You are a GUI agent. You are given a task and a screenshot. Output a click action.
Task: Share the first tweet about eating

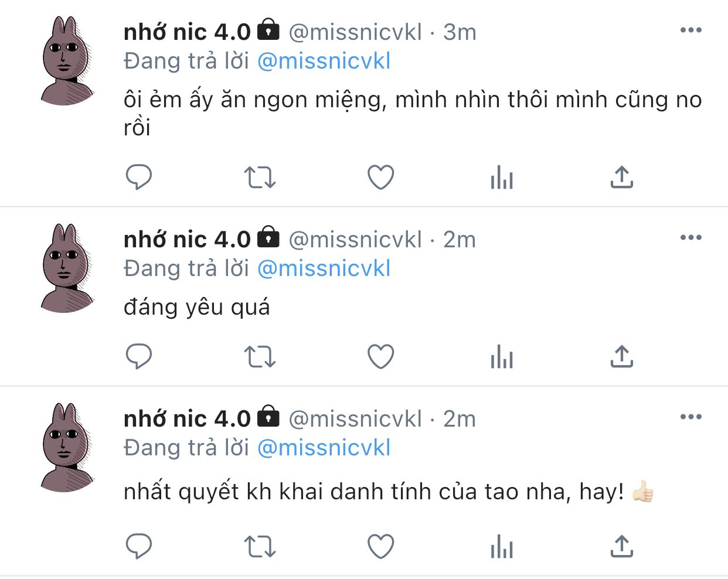622,177
